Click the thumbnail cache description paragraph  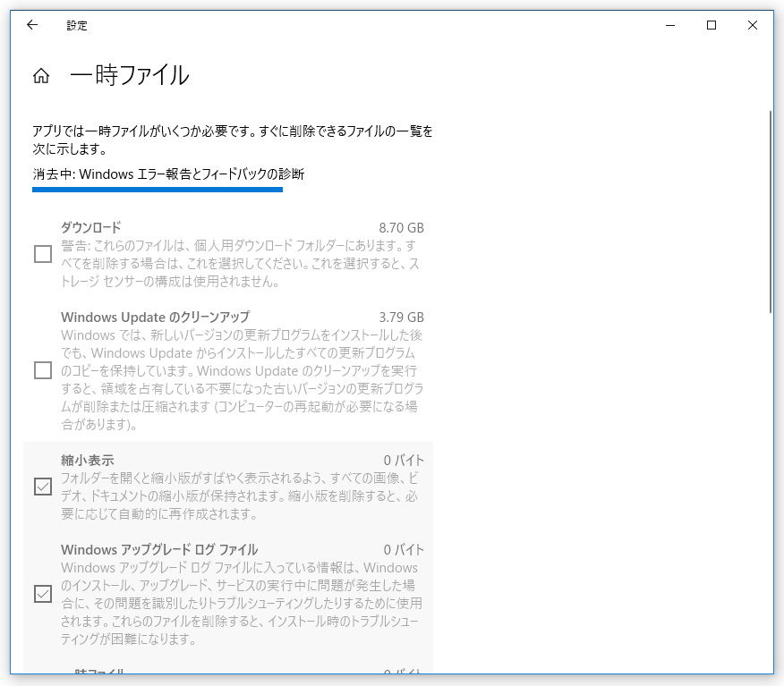click(x=240, y=495)
